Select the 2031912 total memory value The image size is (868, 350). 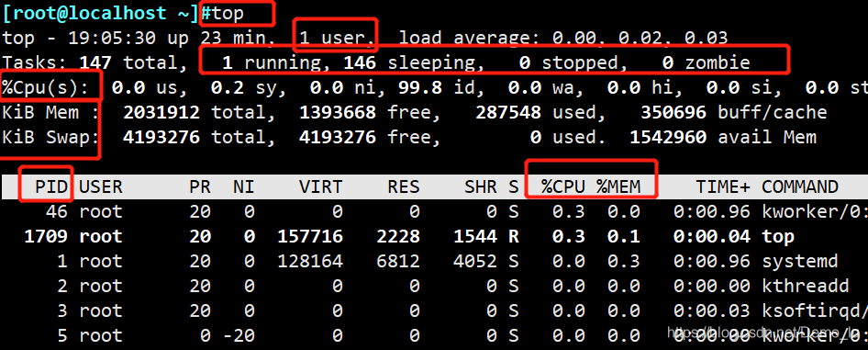click(x=161, y=112)
